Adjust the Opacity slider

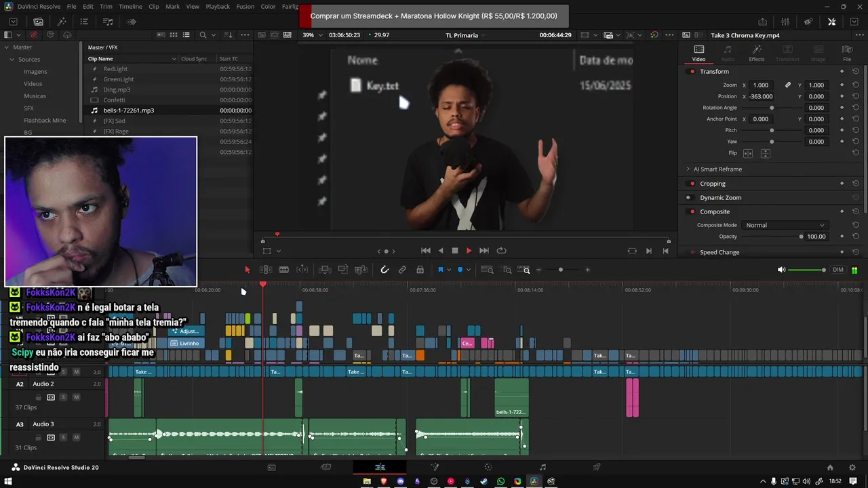click(x=771, y=237)
